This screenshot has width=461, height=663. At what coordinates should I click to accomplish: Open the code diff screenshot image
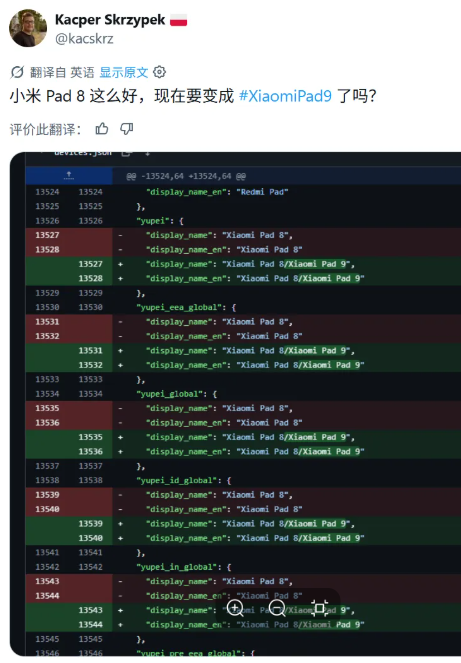[235, 404]
